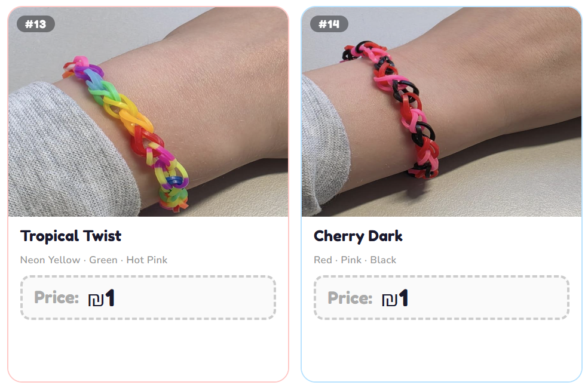
Task: Click the shekel symbol in Tropical Twist price
Action: click(96, 300)
